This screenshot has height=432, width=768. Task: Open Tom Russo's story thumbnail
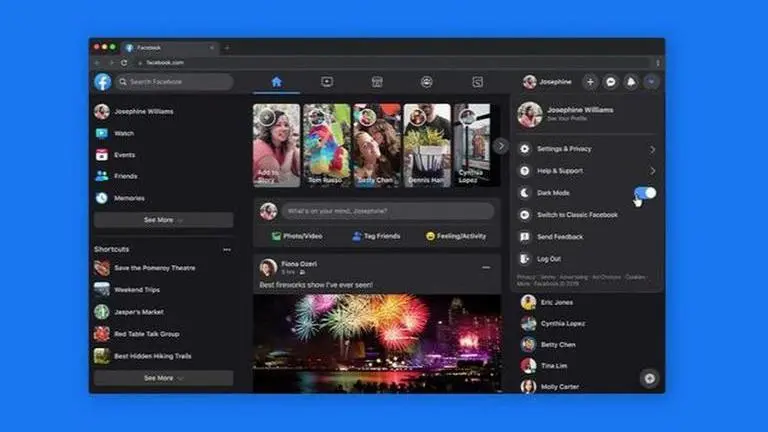coord(327,145)
